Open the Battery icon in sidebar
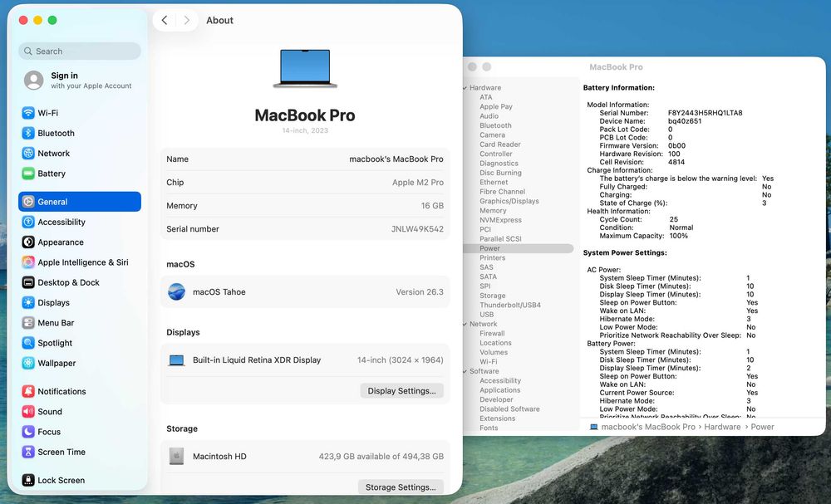The width and height of the screenshot is (831, 504). pos(28,173)
